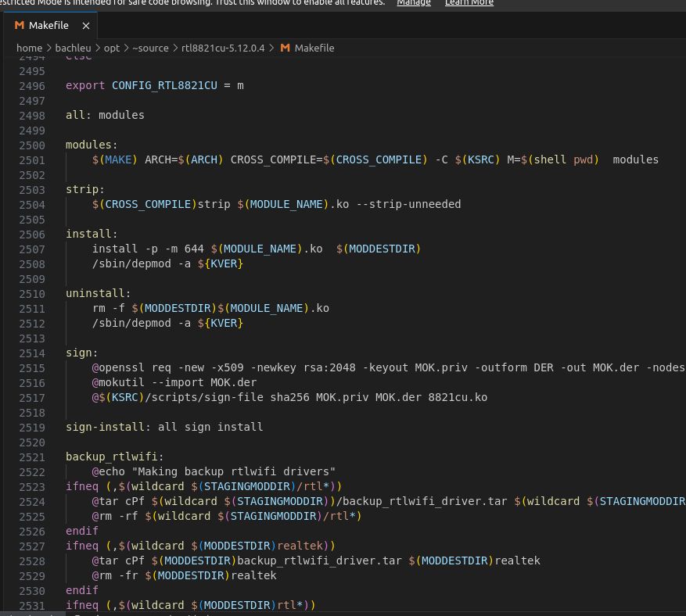The image size is (686, 616).
Task: Expand the bachleu breadcrumb folder
Action: pos(73,48)
